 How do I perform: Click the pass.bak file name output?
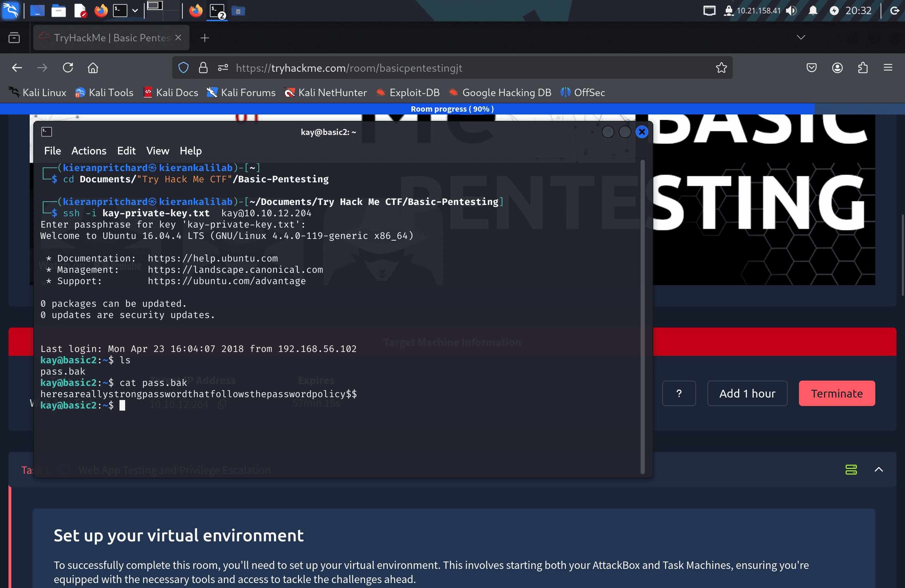[x=63, y=371]
